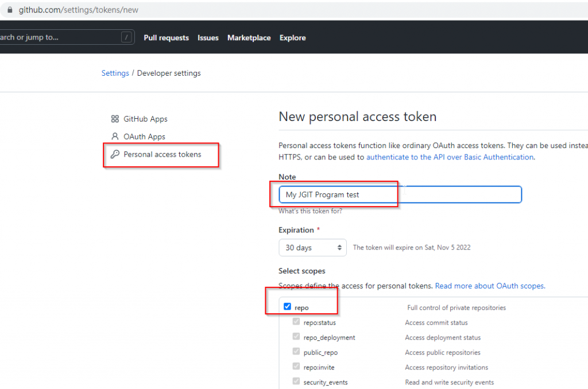Click the browser address bar URL
The image size is (588, 389).
[x=78, y=10]
